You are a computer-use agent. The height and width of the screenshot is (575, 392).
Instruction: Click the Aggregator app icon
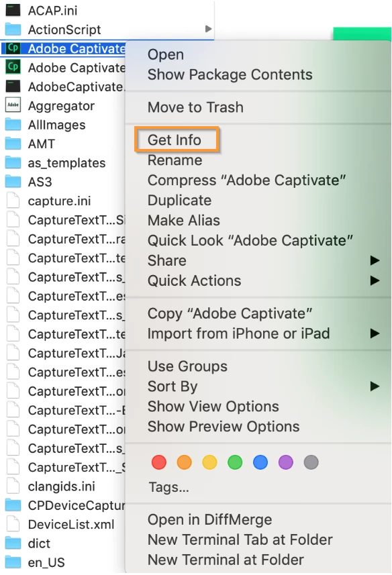tap(13, 105)
